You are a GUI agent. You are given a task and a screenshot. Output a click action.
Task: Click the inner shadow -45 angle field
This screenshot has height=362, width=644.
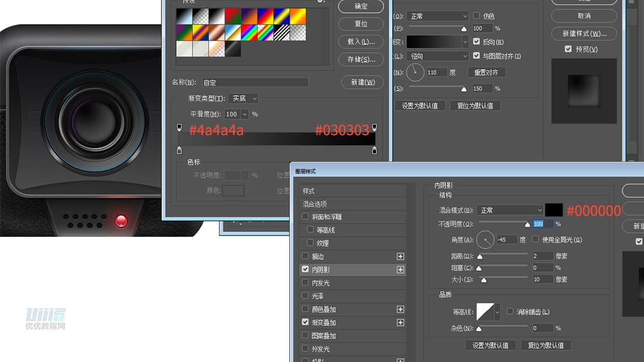506,240
